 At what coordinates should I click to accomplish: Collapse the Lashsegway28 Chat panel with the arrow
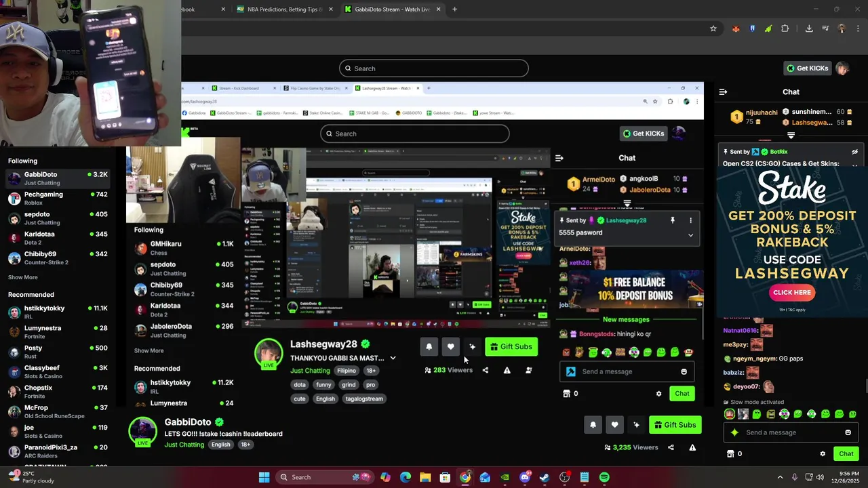tap(559, 158)
